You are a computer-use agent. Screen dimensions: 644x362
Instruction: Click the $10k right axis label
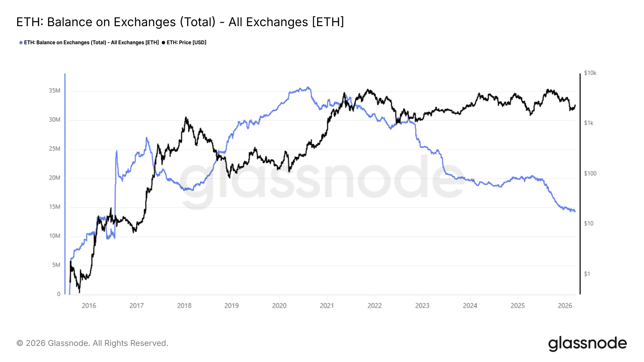[590, 73]
